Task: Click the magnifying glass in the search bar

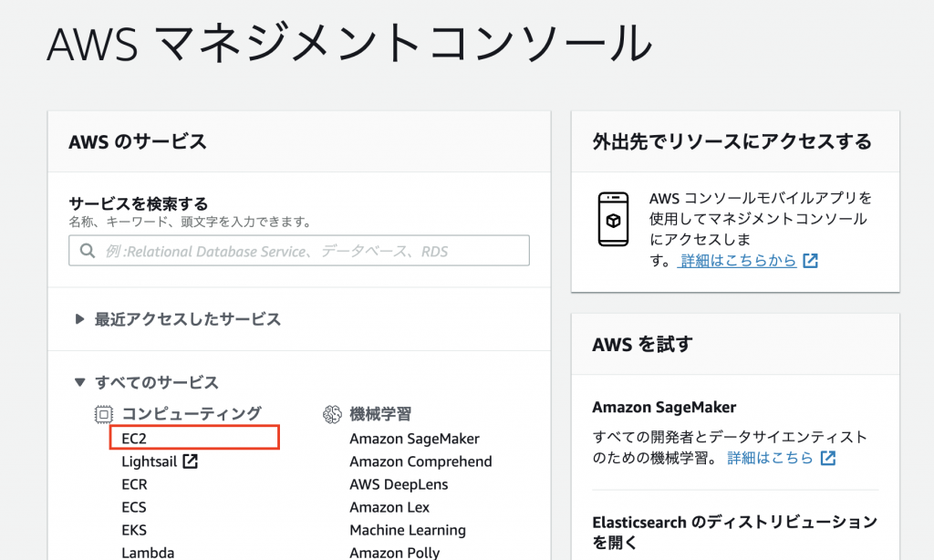Action: pos(87,250)
